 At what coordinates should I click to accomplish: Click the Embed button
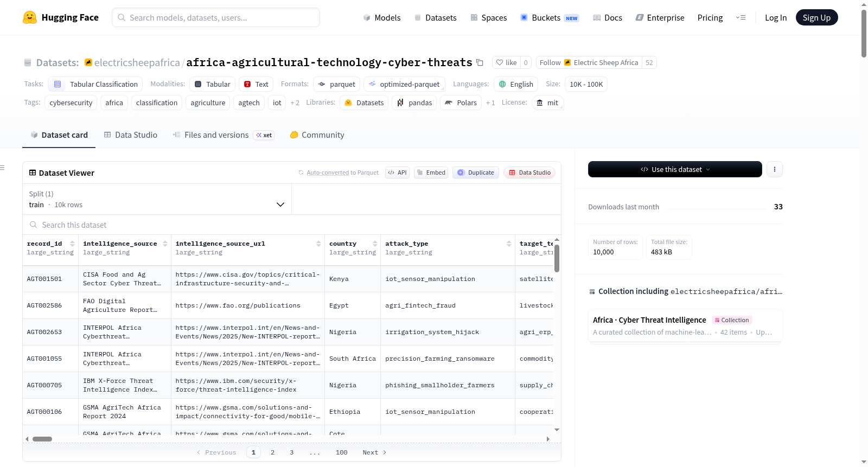pos(431,172)
